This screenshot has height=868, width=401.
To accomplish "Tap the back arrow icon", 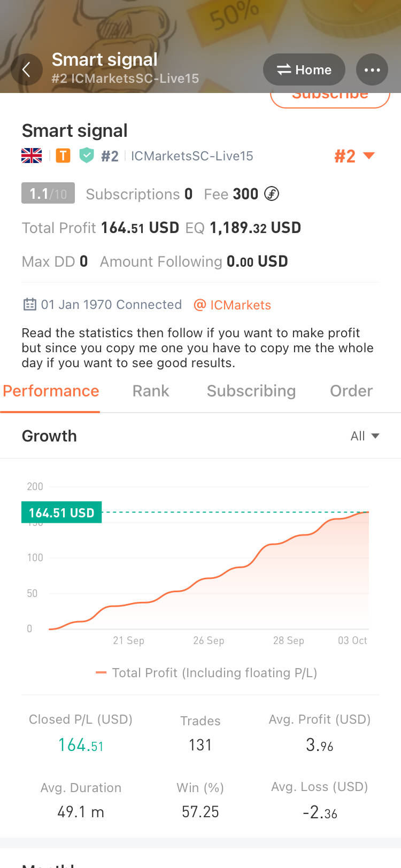I will [x=26, y=69].
